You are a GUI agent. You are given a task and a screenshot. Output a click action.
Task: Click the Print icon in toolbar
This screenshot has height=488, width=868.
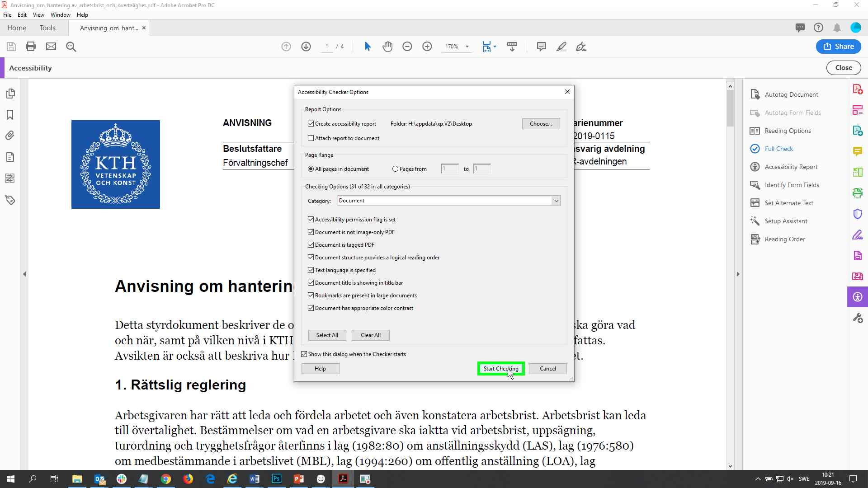(31, 47)
